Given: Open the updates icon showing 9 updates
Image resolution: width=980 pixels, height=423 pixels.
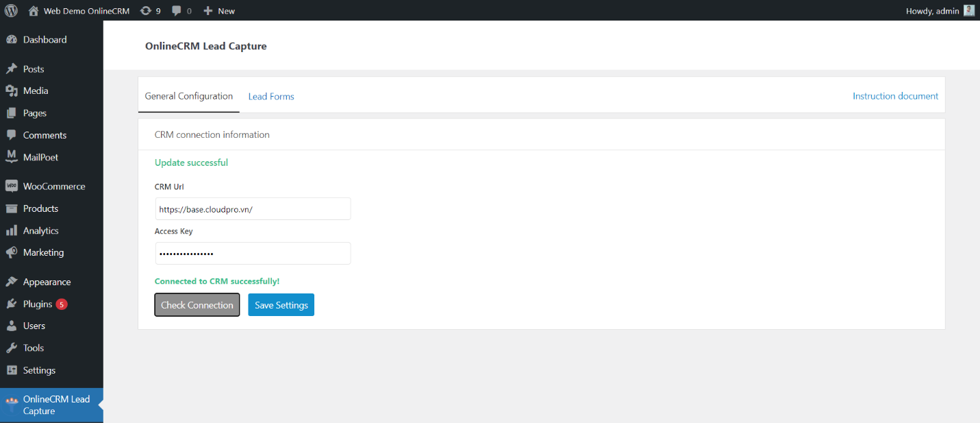Looking at the screenshot, I should [146, 10].
